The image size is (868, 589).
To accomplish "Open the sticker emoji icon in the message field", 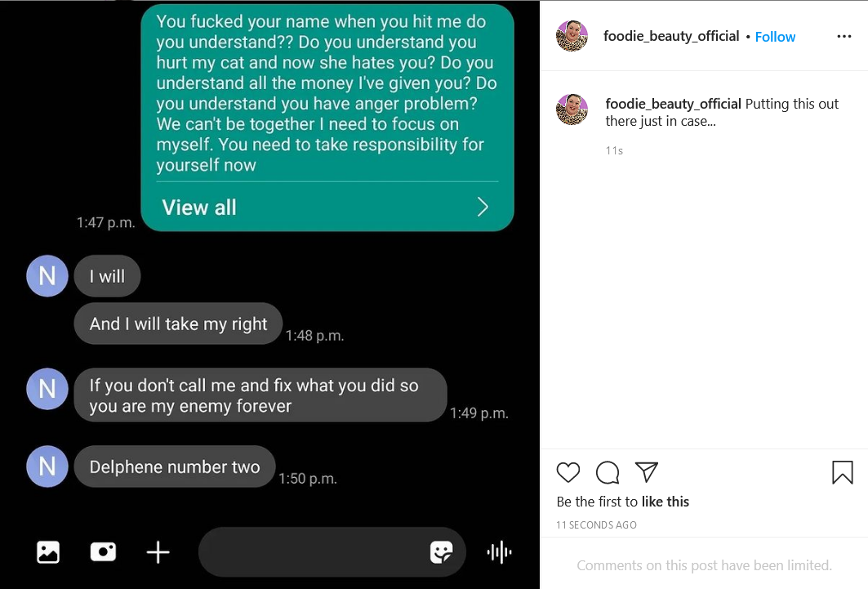I will click(441, 552).
